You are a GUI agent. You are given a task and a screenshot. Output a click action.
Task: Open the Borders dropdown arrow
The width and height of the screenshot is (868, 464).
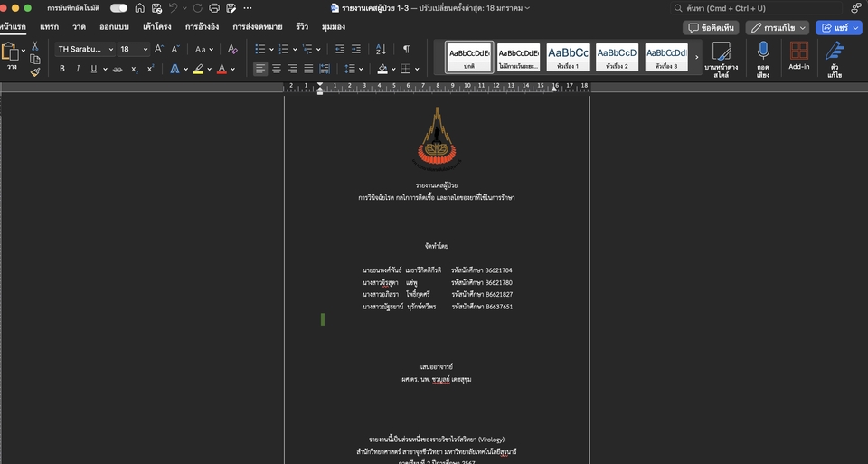(417, 70)
